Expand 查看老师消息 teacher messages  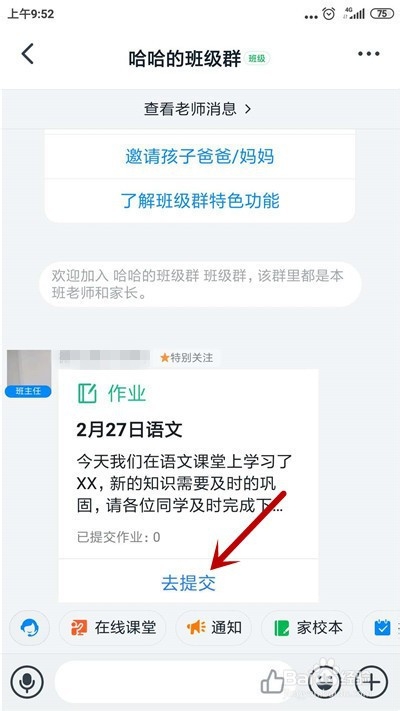click(198, 109)
